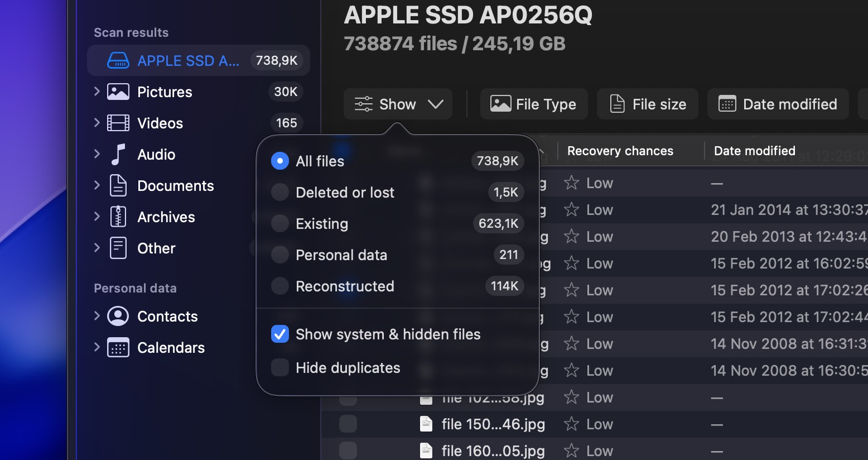Click the image icon on File Type filter

(x=500, y=104)
